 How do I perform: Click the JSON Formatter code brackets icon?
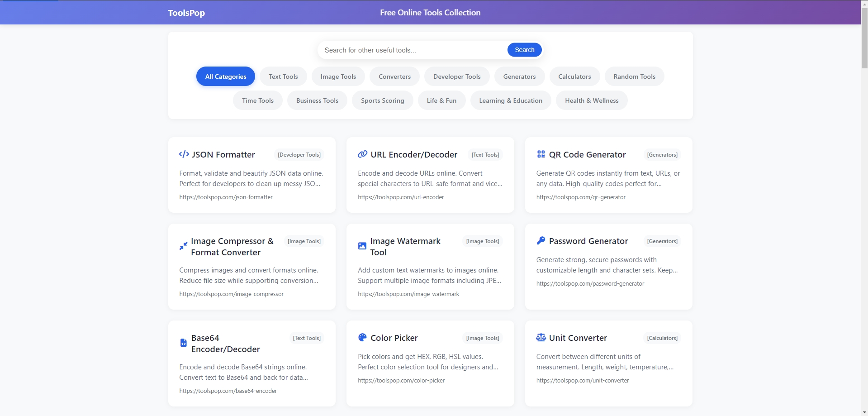tap(184, 154)
